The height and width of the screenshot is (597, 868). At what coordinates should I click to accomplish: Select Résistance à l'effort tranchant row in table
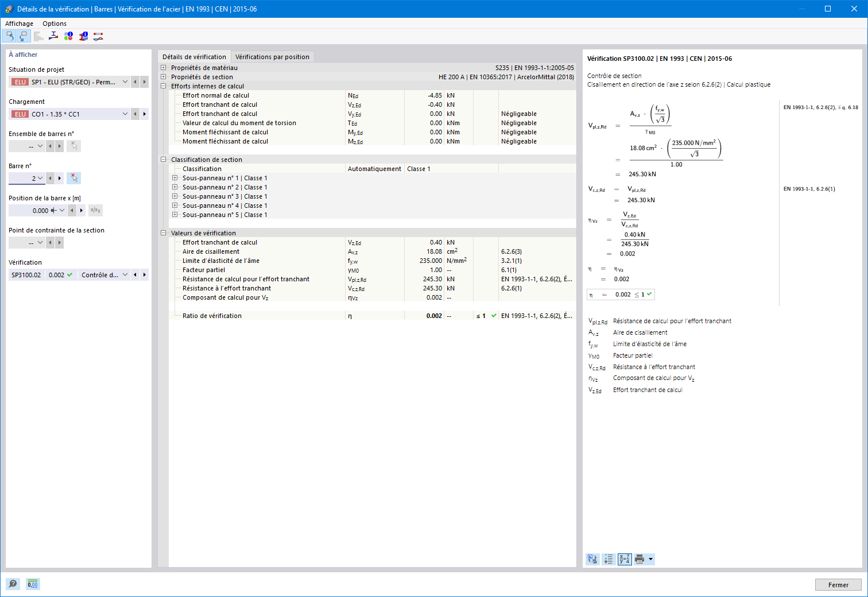tap(373, 288)
